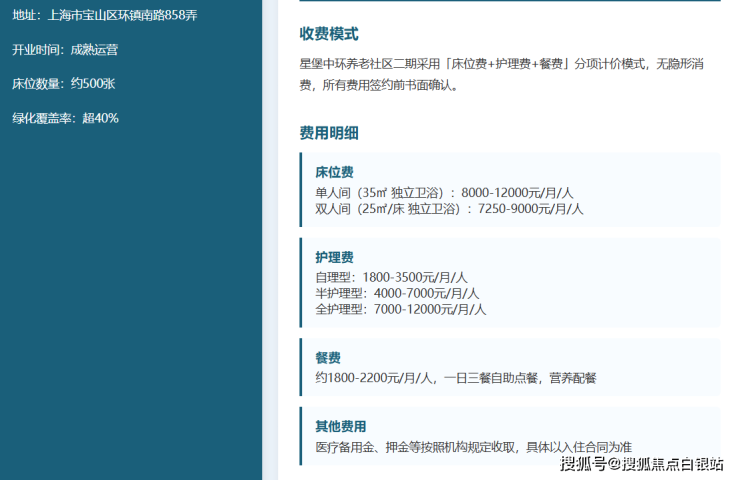This screenshot has width=740, height=480.
Task: Click the 自理型 1800-3500元 line
Action: [x=391, y=277]
